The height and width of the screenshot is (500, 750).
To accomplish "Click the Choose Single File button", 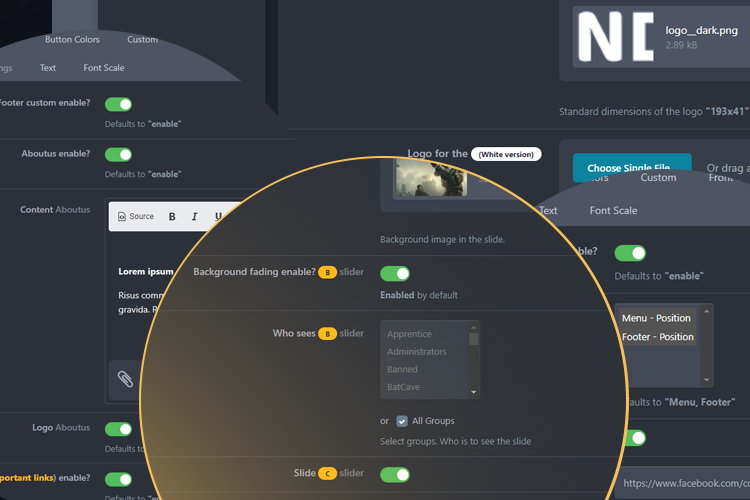I will coord(630,168).
